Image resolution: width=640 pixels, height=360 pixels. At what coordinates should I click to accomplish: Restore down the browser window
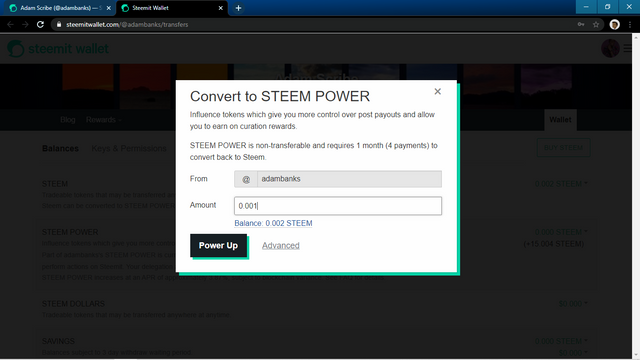(x=607, y=7)
